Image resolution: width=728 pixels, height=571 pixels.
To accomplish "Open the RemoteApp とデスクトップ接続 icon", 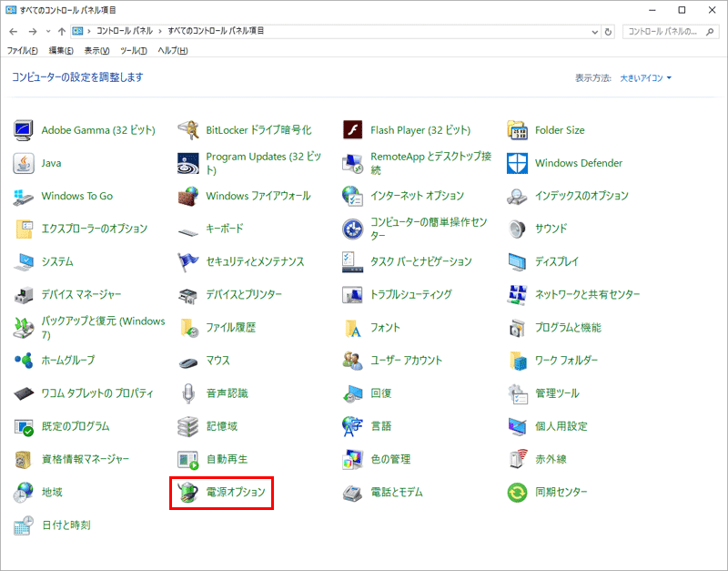I will [x=352, y=163].
